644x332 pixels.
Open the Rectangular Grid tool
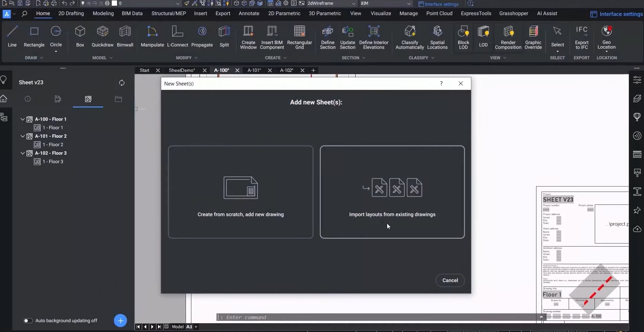[x=299, y=37]
